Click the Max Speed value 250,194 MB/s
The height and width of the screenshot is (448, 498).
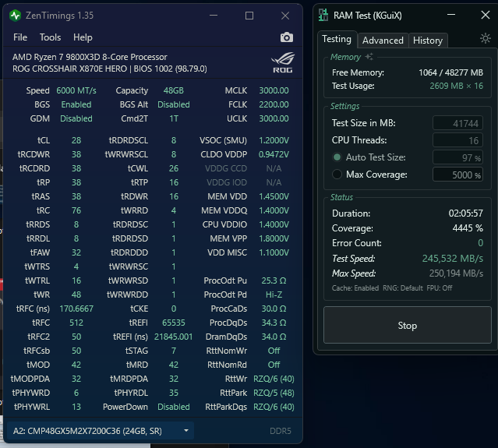coord(456,273)
